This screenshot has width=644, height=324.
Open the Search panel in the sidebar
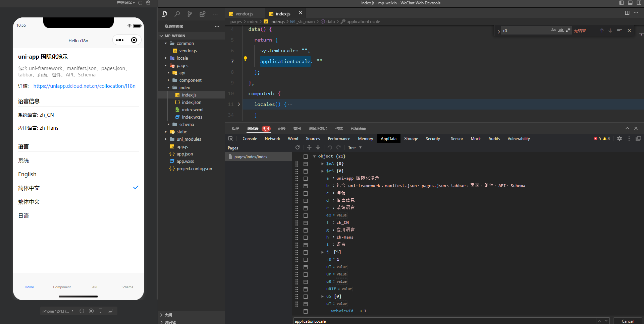click(x=177, y=14)
